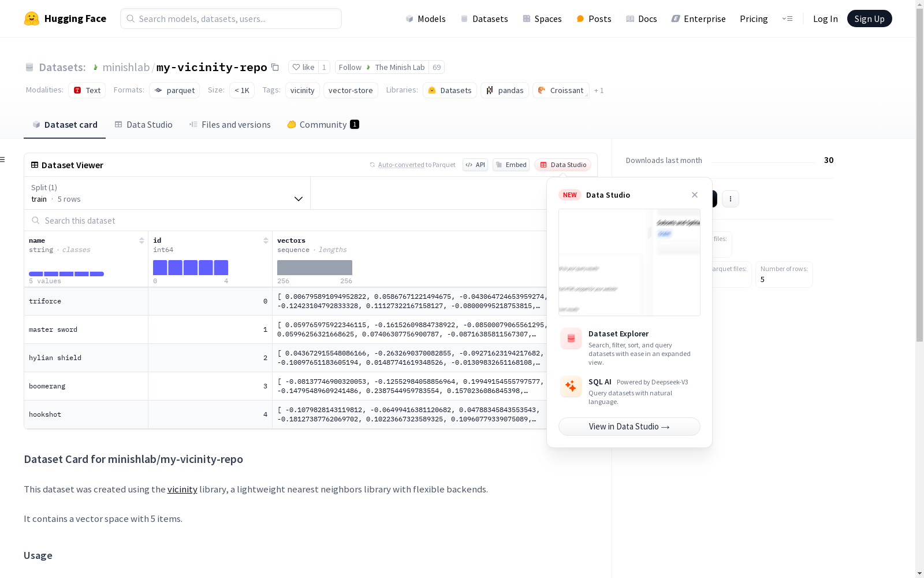Click the < 1K size tag
Viewport: 924px width, 578px height.
click(242, 90)
